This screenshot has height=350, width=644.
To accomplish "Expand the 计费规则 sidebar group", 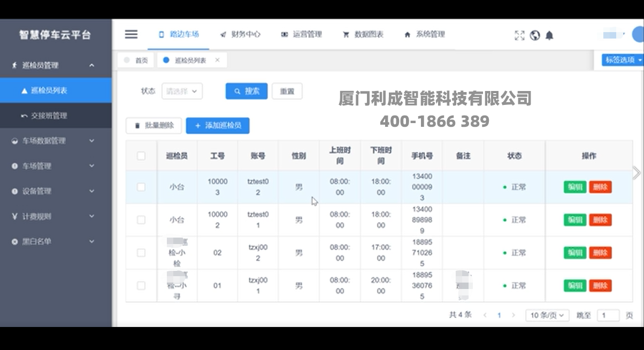I will 56,216.
